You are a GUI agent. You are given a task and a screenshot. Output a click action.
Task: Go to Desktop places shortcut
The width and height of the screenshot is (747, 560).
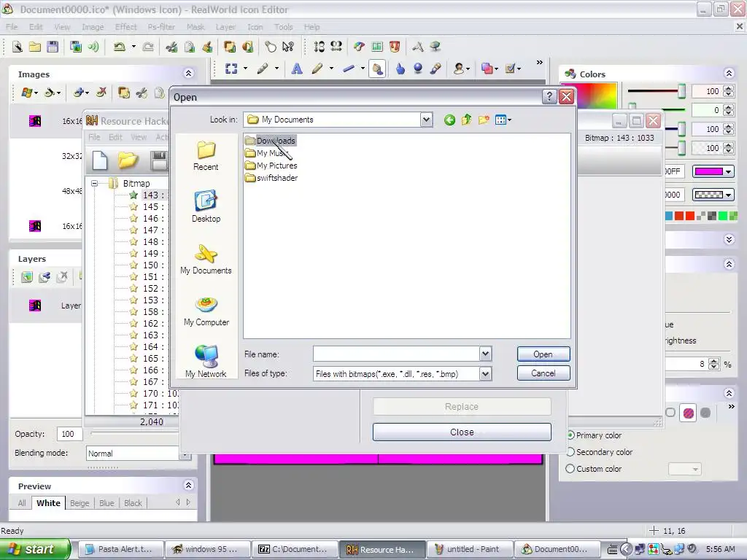[x=206, y=206]
